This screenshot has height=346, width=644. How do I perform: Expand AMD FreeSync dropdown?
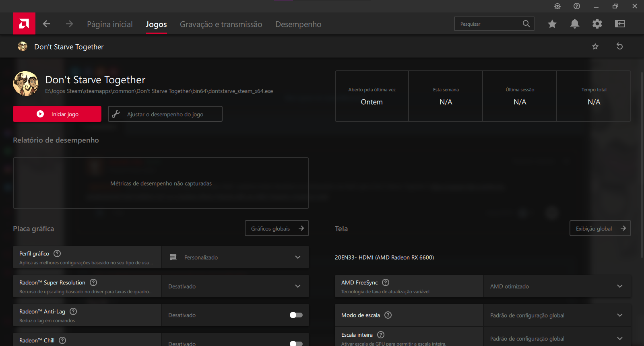pyautogui.click(x=557, y=286)
